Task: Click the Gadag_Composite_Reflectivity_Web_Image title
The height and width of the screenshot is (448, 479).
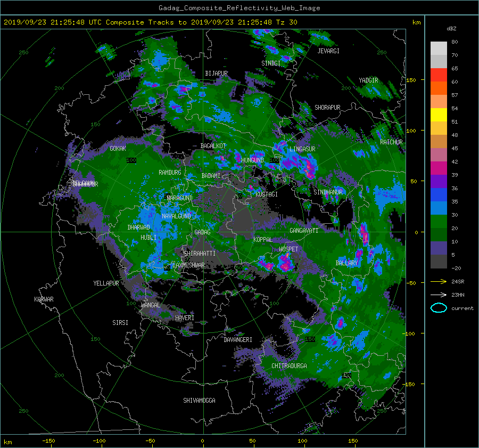Action: [x=239, y=8]
